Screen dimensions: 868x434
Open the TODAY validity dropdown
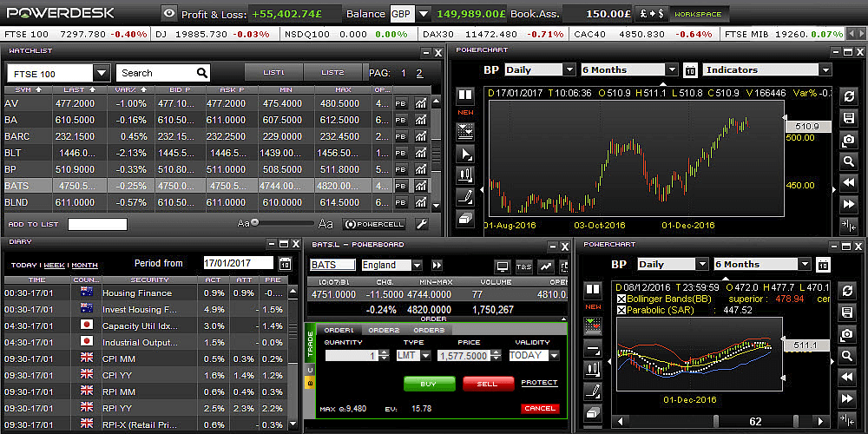[554, 355]
